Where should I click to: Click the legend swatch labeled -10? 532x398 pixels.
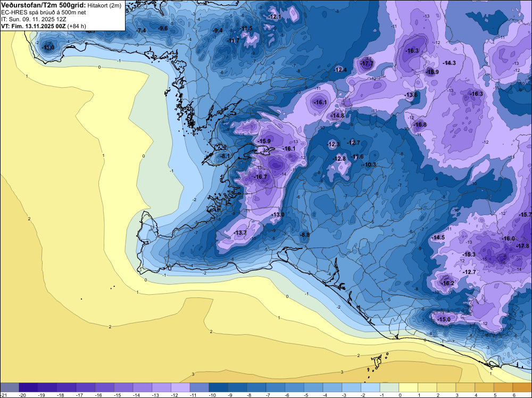(219, 387)
